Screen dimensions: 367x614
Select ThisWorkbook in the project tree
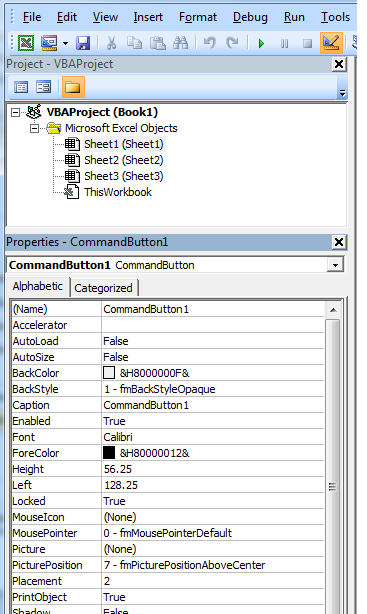point(118,192)
